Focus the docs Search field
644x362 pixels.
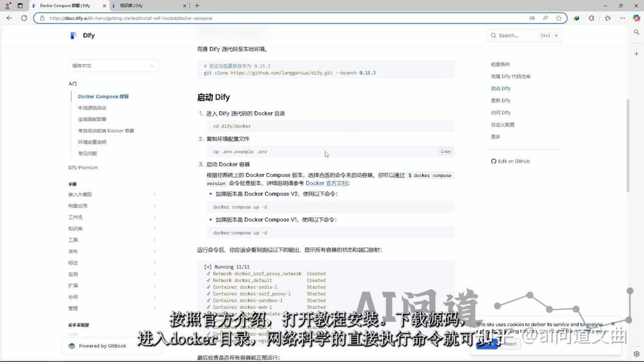(524, 36)
